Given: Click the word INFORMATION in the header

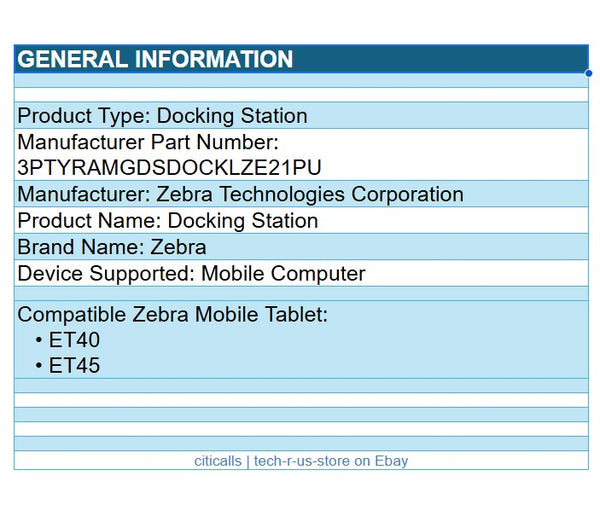Looking at the screenshot, I should [214, 59].
